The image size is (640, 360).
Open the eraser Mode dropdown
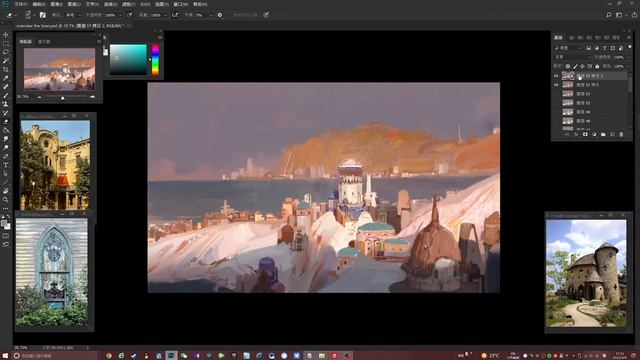point(73,15)
